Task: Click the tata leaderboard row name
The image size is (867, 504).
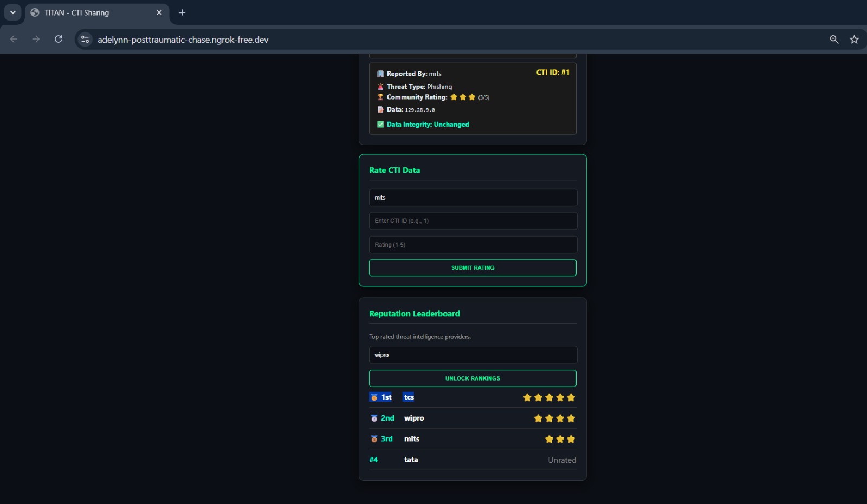Action: pos(411,460)
